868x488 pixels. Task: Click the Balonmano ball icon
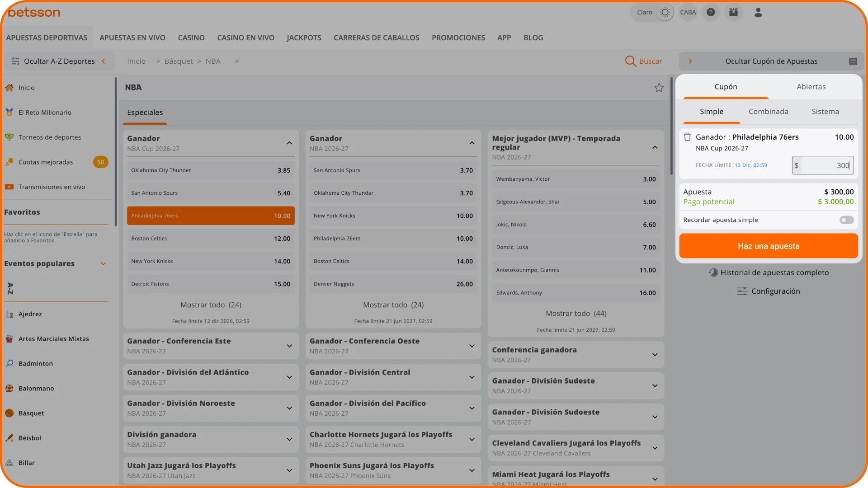[x=9, y=389]
